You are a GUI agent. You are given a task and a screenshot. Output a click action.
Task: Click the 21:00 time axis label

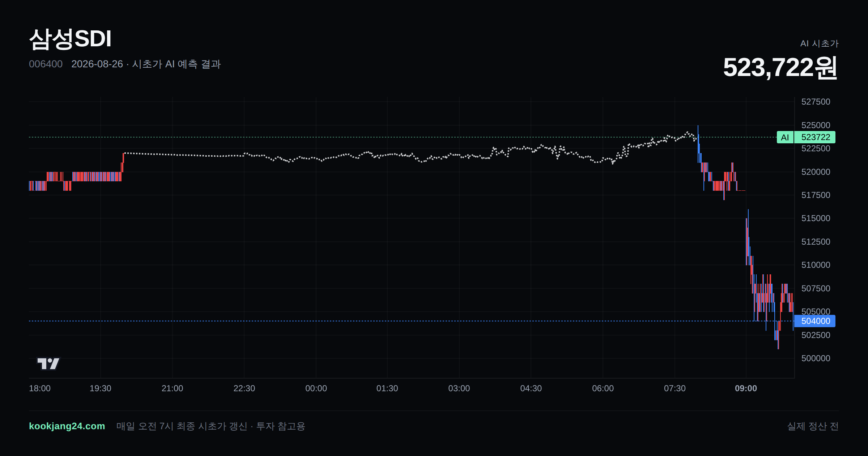point(172,388)
